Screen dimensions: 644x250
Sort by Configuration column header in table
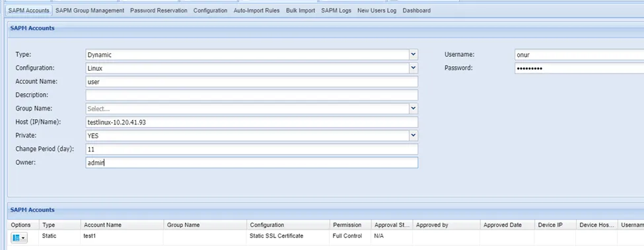click(289, 225)
